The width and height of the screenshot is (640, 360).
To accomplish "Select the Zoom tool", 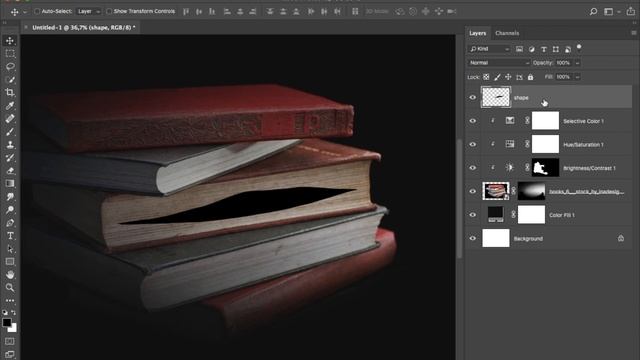I will coord(10,288).
